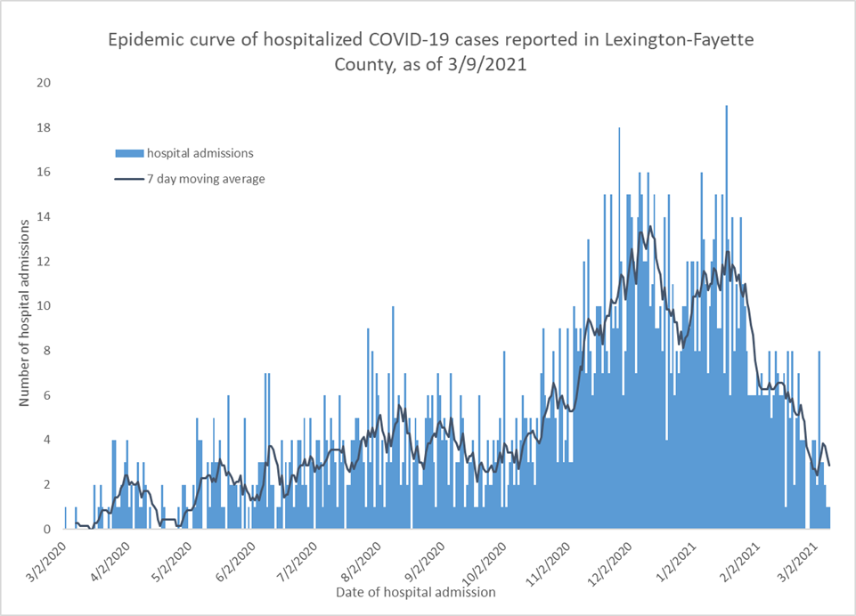Click the last bar at the chart's right end

point(828,518)
